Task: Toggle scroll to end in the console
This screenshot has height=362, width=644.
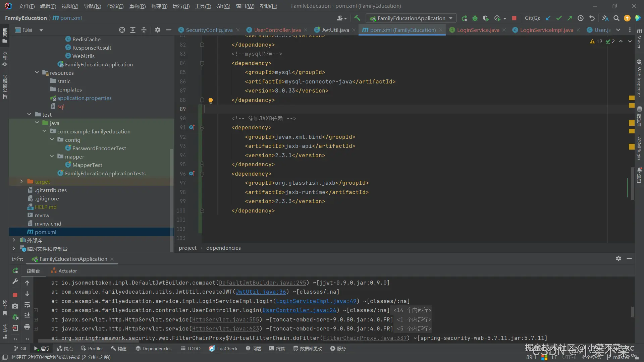Action: [x=27, y=315]
